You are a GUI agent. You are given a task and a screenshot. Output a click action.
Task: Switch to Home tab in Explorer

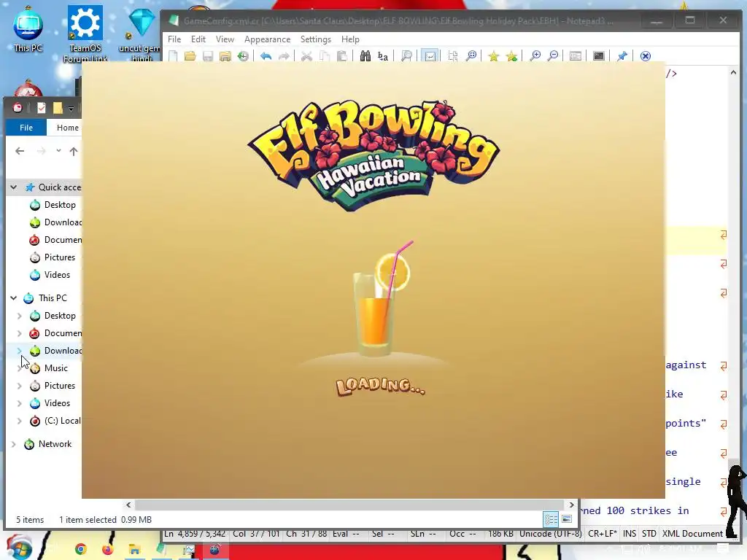point(68,128)
